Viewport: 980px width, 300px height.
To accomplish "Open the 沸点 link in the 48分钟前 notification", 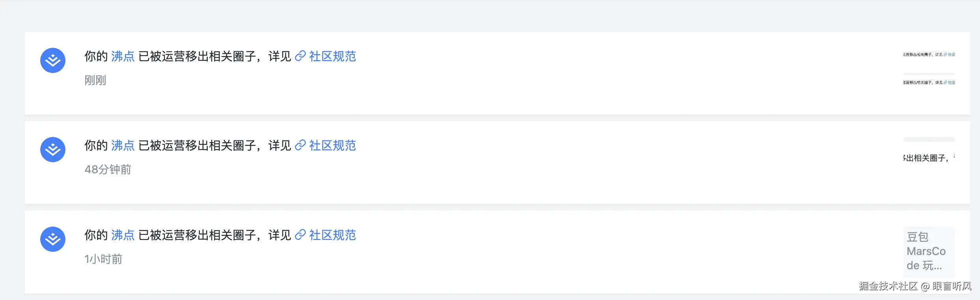I will tap(123, 146).
